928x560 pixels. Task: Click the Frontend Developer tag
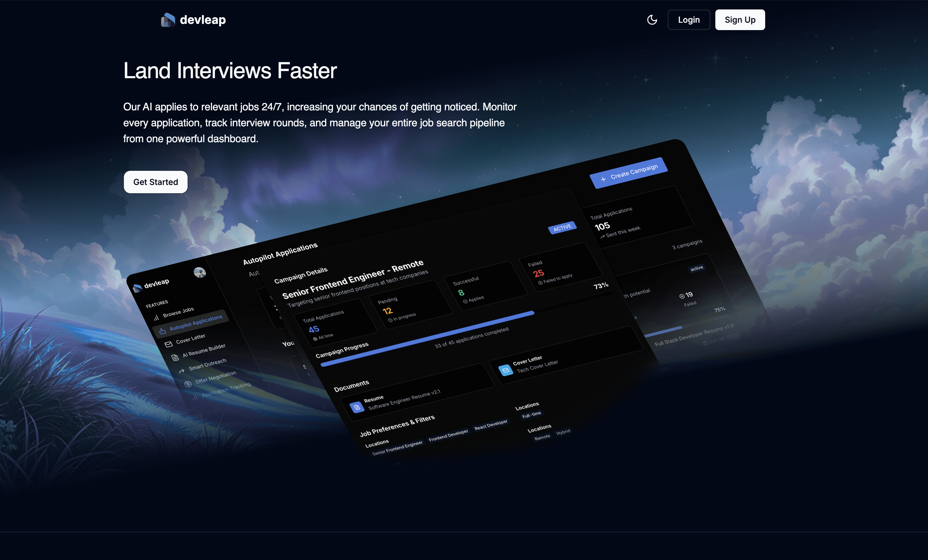[x=448, y=435]
